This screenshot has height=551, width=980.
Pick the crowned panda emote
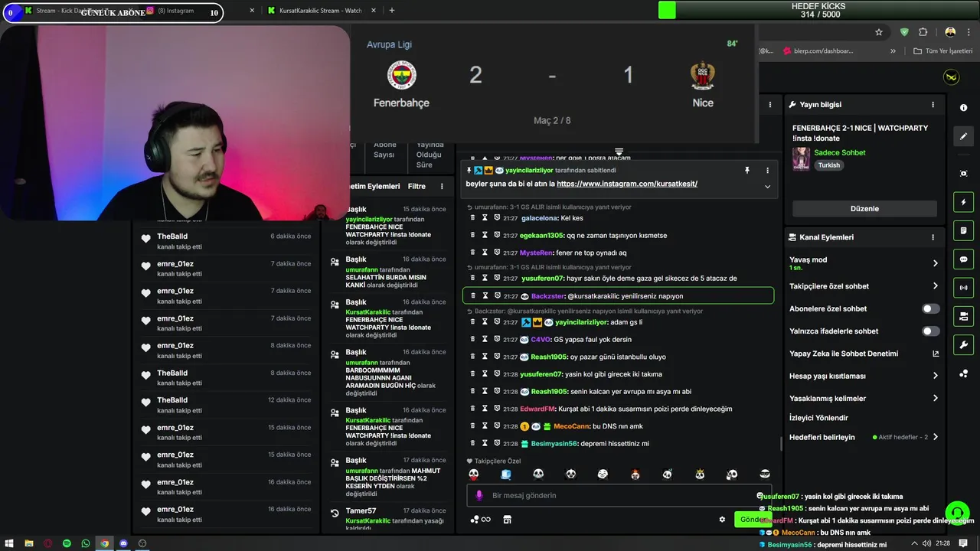pyautogui.click(x=700, y=474)
